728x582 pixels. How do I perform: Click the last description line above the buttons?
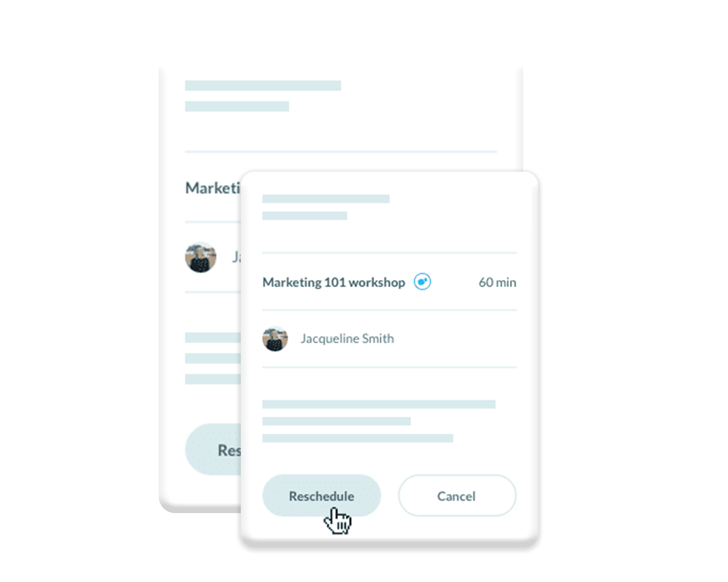358,438
